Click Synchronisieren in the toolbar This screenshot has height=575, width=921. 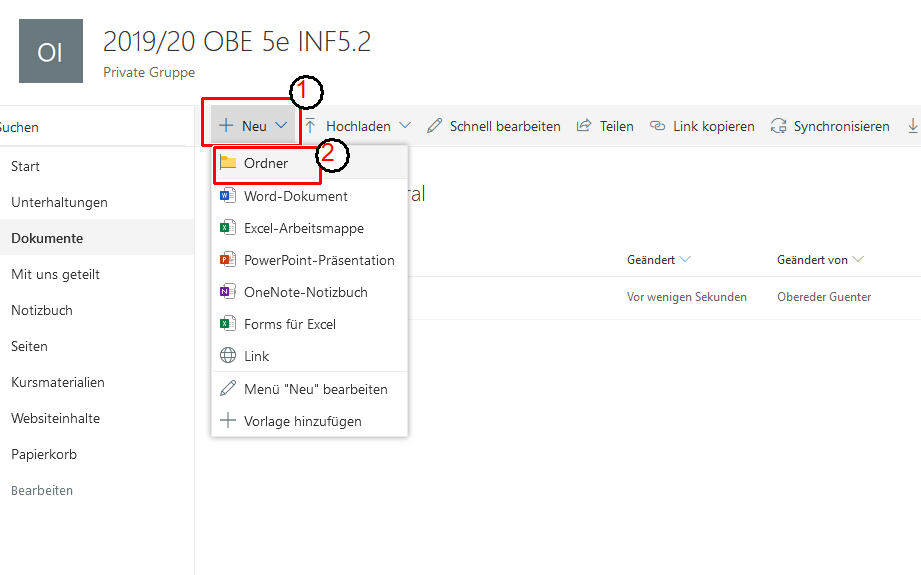tap(830, 126)
